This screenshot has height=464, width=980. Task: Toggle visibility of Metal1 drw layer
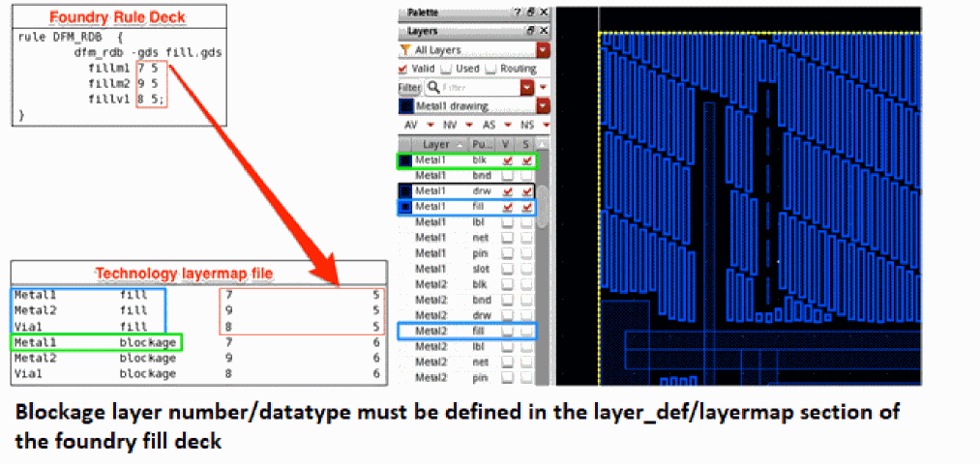508,191
